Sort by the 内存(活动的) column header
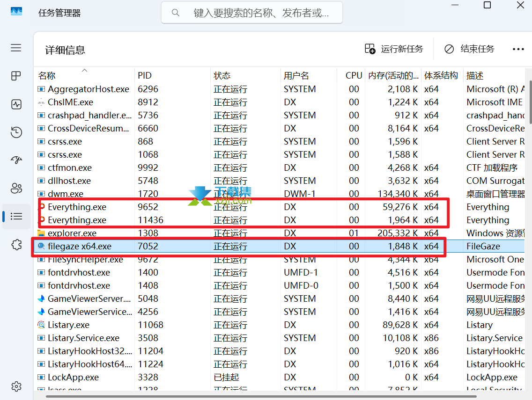 click(x=393, y=76)
